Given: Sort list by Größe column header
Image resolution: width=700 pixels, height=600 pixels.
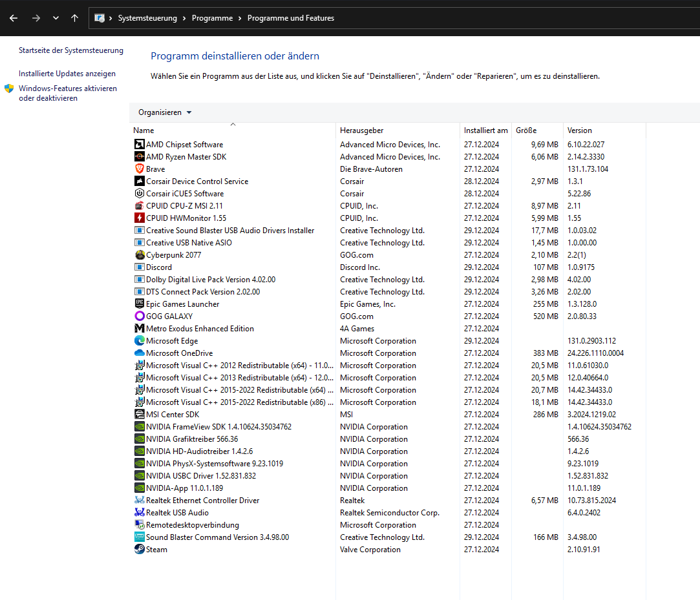Looking at the screenshot, I should click(x=526, y=130).
